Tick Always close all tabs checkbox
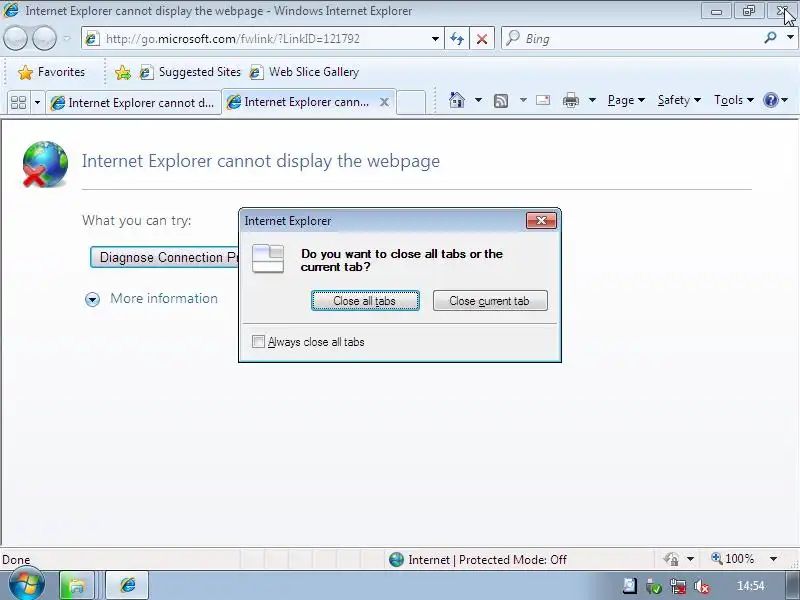This screenshot has width=800, height=600. coord(258,341)
